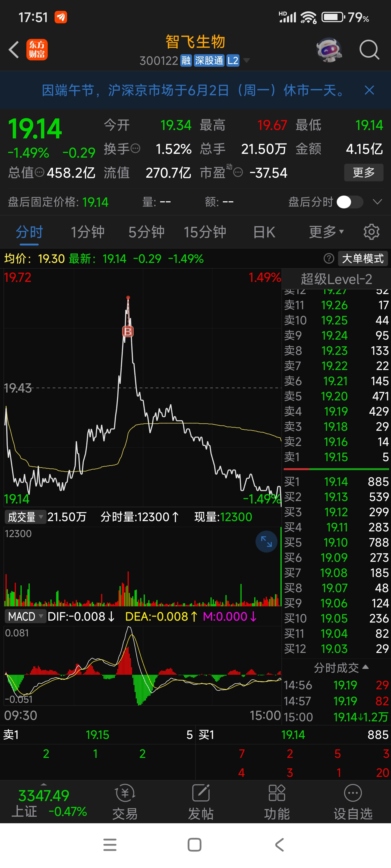Tap the red-green buy/sell ratio bar
The width and height of the screenshot is (391, 868).
click(336, 469)
